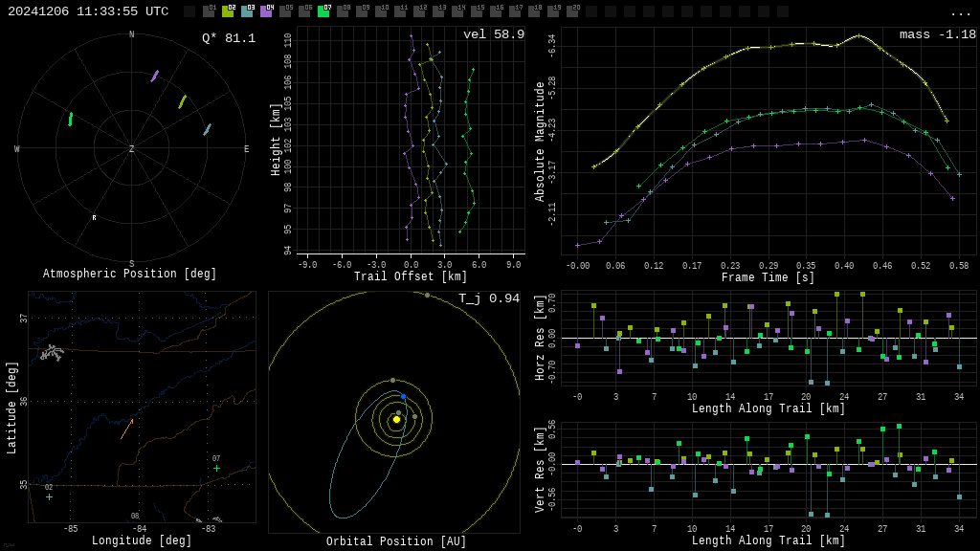Click station 07 green indicator square
Viewport: 980px width, 551px height.
(323, 11)
